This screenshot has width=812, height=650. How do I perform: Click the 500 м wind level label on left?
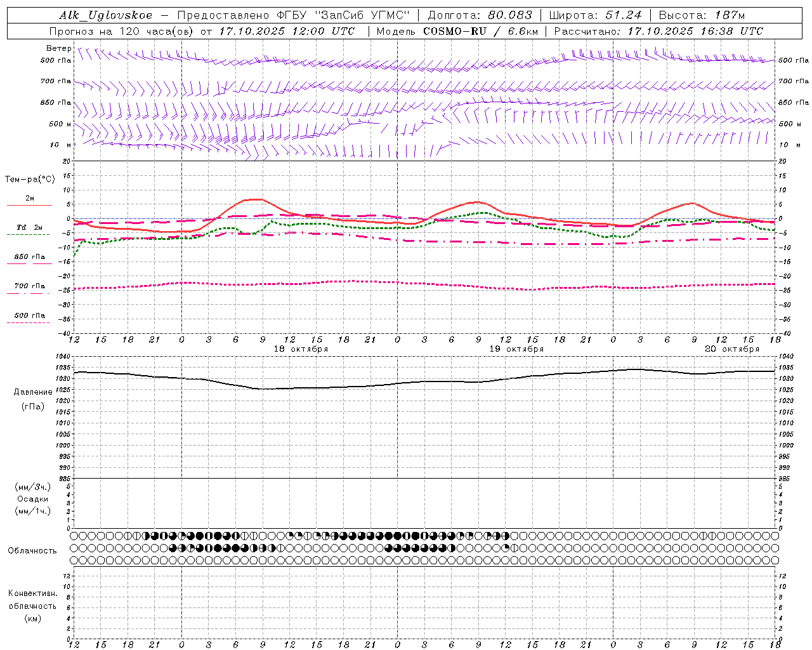click(60, 124)
